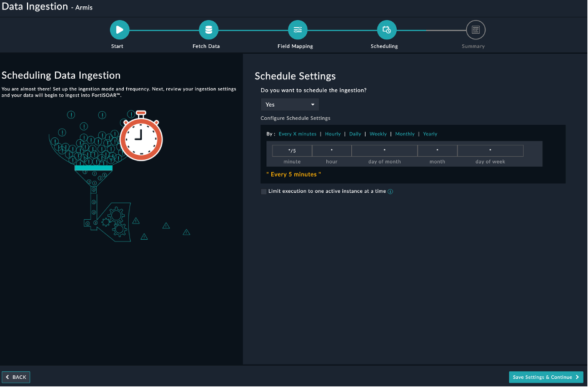This screenshot has height=387, width=588.
Task: Select the Monthly schedule preset
Action: (405, 134)
